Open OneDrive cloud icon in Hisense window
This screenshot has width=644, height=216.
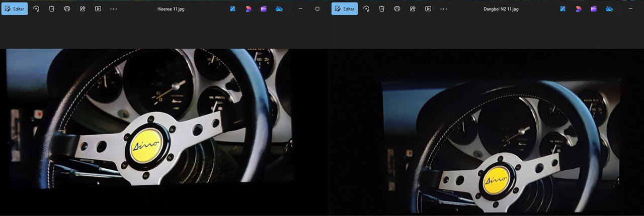pos(279,9)
